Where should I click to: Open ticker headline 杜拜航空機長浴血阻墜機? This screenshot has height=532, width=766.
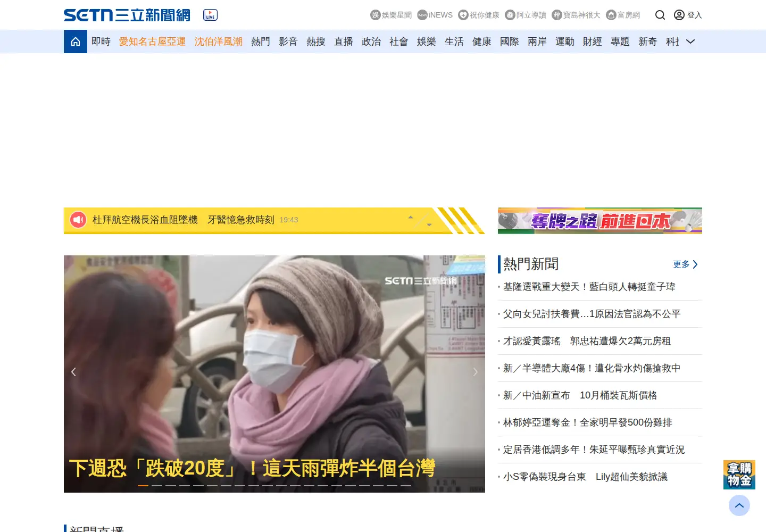tap(184, 220)
